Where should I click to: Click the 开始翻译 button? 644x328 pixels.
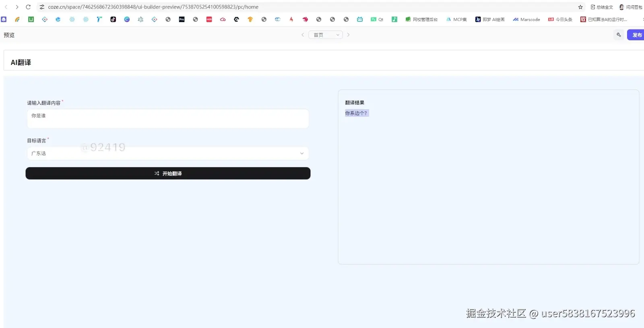coord(168,173)
